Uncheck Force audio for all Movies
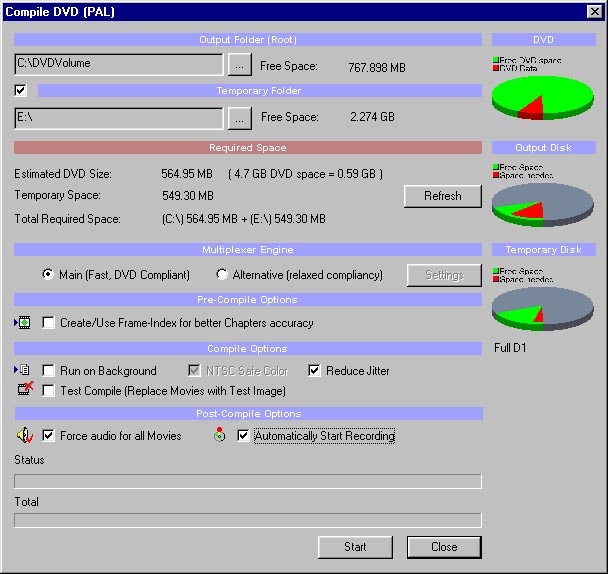This screenshot has width=608, height=574. pos(48,435)
